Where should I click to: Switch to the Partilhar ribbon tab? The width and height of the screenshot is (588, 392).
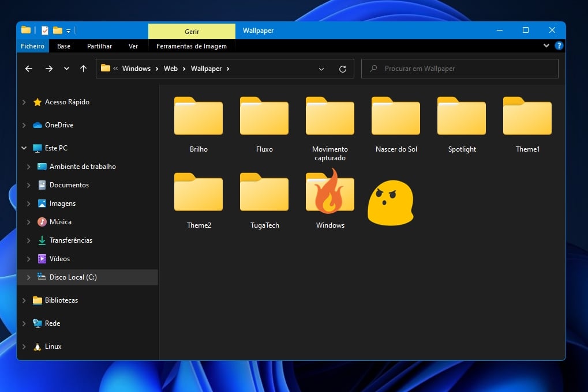tap(99, 46)
